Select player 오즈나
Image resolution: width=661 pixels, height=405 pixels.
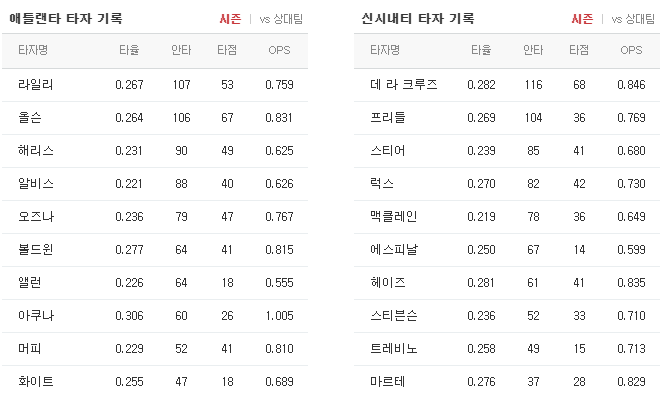(36, 217)
